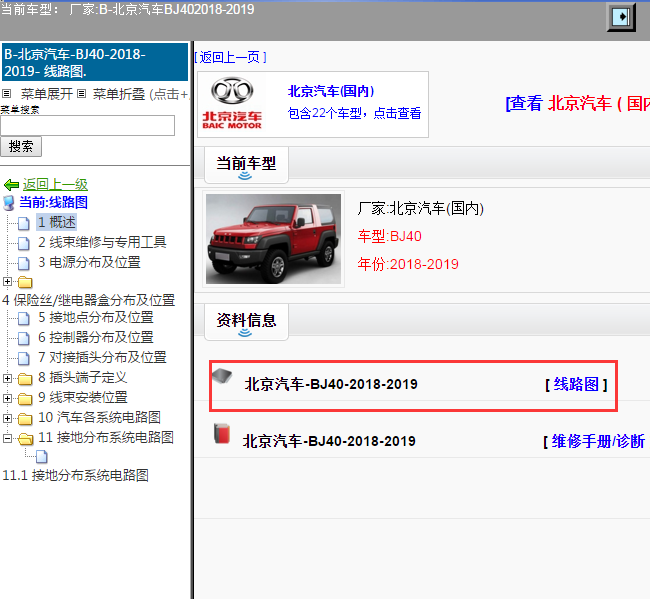The image size is (650, 599).
Task: Select tree item 6 控制器分布及位置
Action: coord(96,337)
